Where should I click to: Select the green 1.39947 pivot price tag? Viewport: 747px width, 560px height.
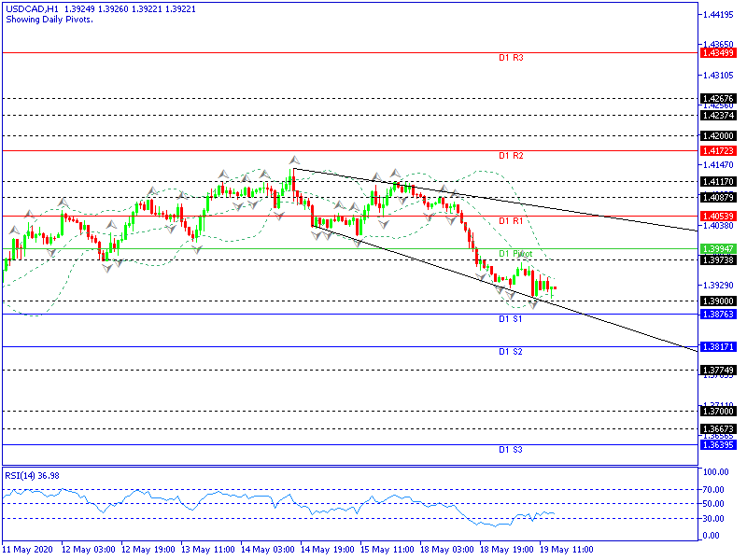(717, 249)
